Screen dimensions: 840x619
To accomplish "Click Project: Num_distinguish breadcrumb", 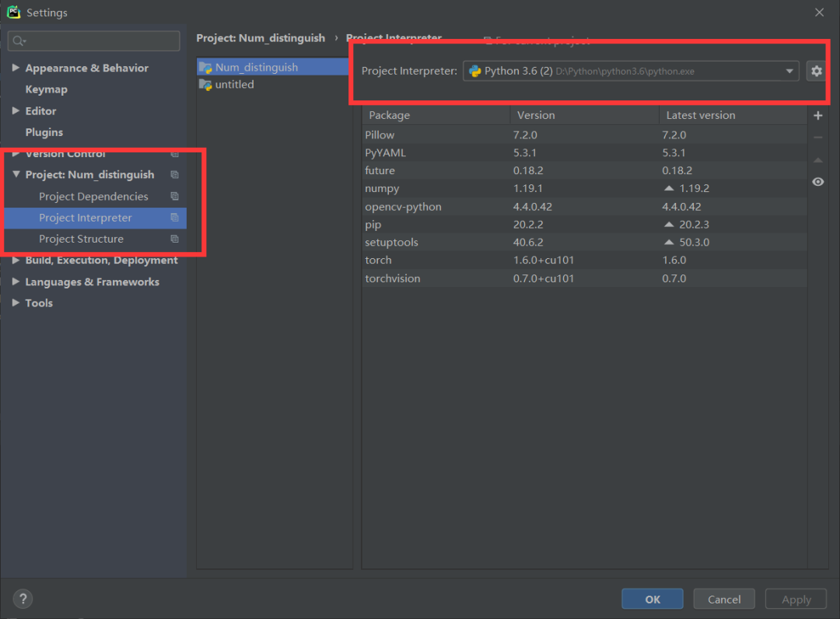I will point(261,38).
